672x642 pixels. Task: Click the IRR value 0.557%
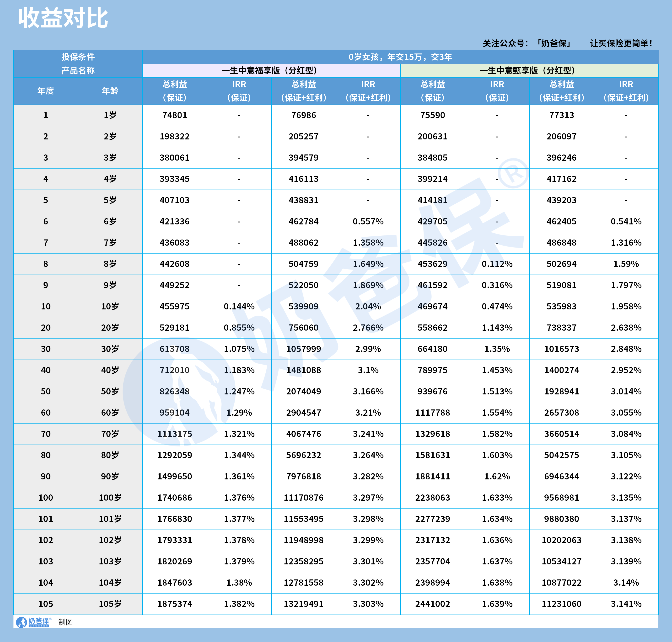pos(368,221)
